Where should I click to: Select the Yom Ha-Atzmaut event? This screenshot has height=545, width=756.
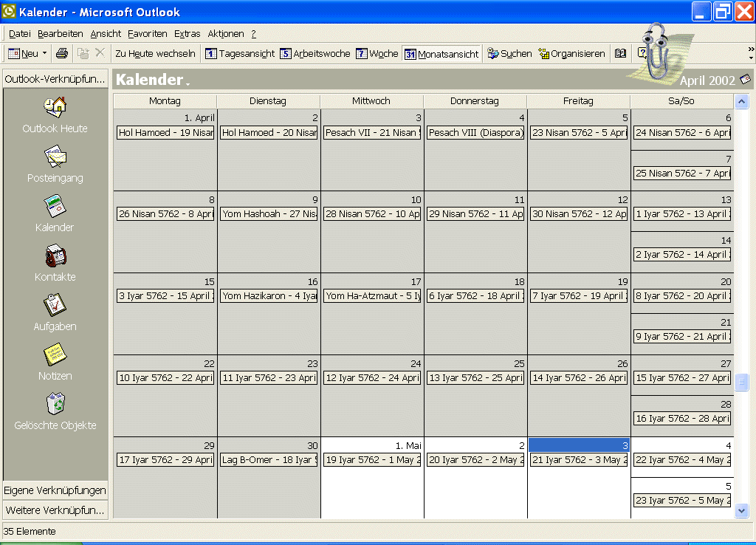[372, 295]
